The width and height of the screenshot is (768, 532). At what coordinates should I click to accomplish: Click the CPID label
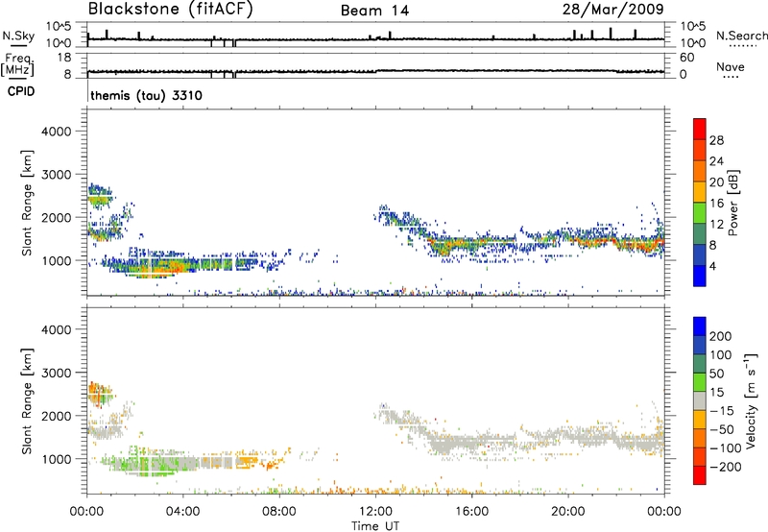coord(21,91)
